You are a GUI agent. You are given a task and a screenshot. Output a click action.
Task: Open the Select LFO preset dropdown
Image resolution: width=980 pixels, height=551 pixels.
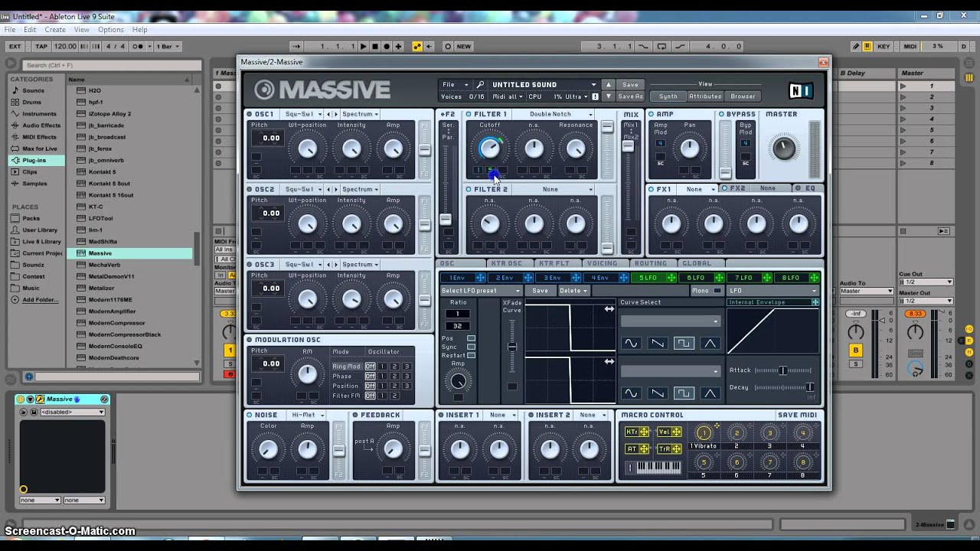click(x=481, y=291)
